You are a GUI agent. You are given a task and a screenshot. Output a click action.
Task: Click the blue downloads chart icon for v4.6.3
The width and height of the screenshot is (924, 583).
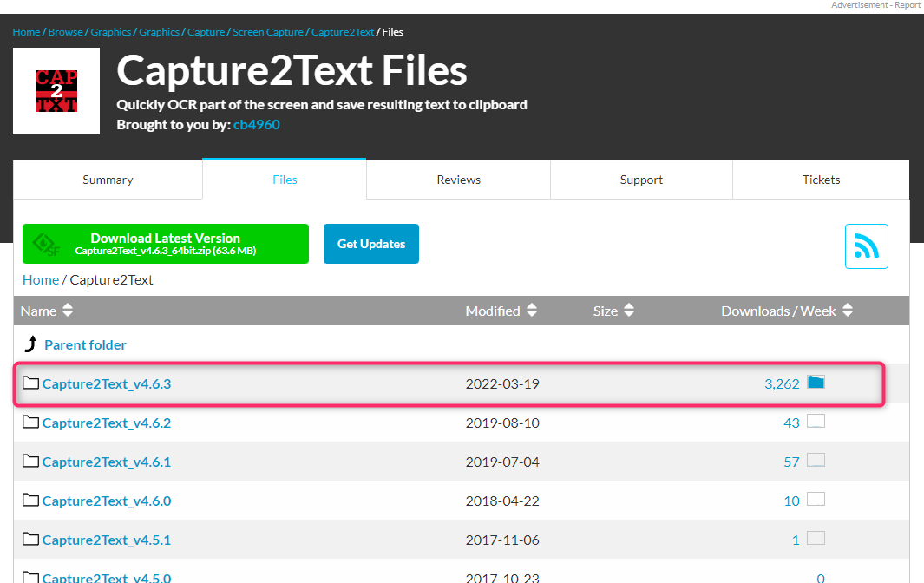tap(816, 383)
